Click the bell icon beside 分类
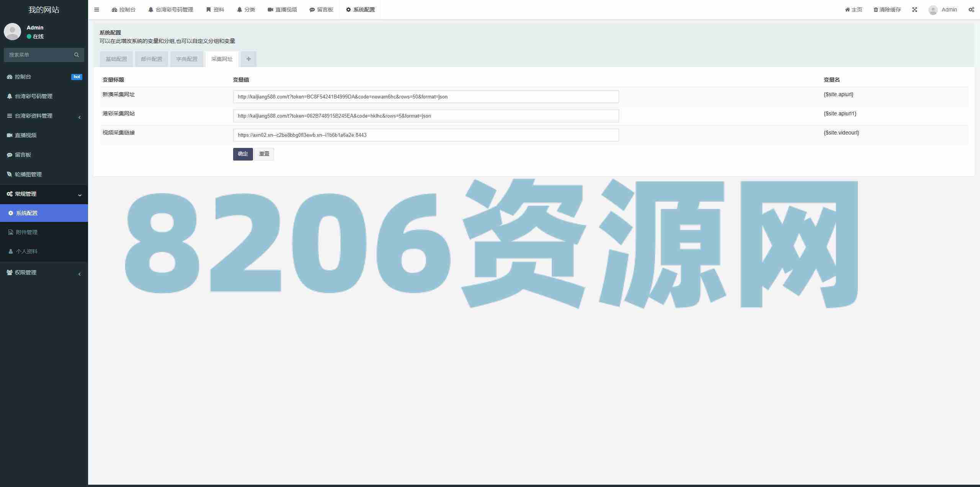Image resolution: width=980 pixels, height=487 pixels. [x=239, y=10]
